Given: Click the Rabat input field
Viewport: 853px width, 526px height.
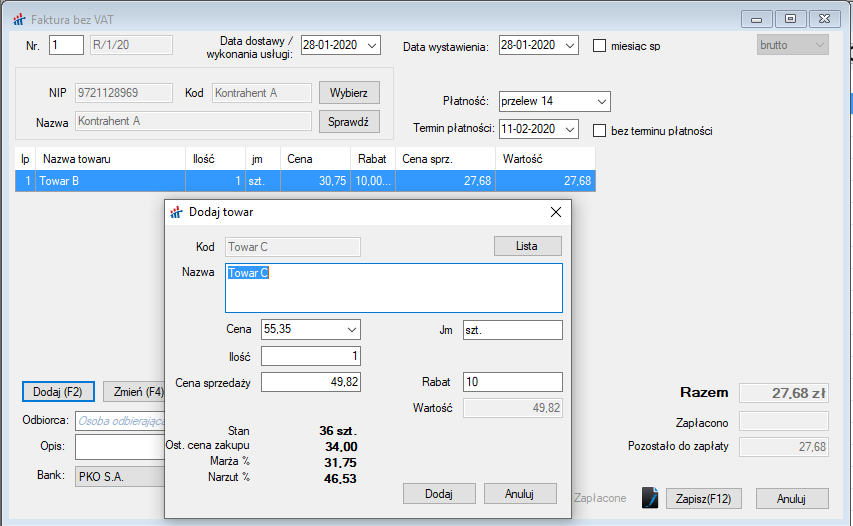Looking at the screenshot, I should click(512, 382).
